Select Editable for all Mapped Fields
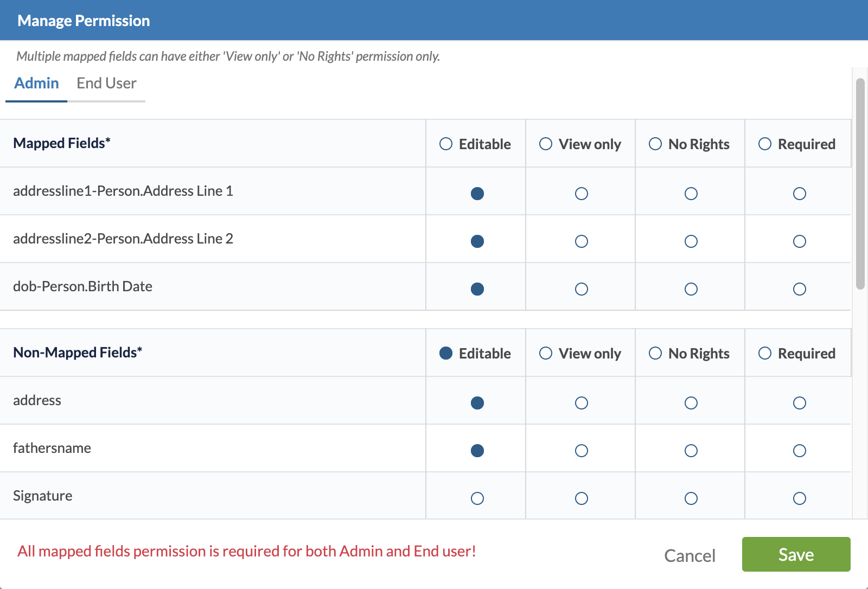Image resolution: width=868 pixels, height=589 pixels. point(446,144)
